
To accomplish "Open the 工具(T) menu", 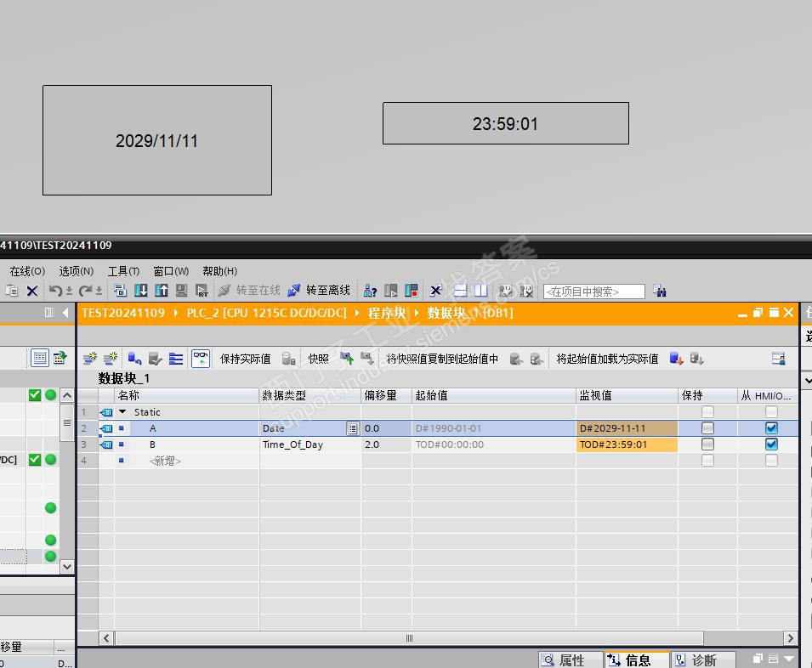I will click(123, 271).
